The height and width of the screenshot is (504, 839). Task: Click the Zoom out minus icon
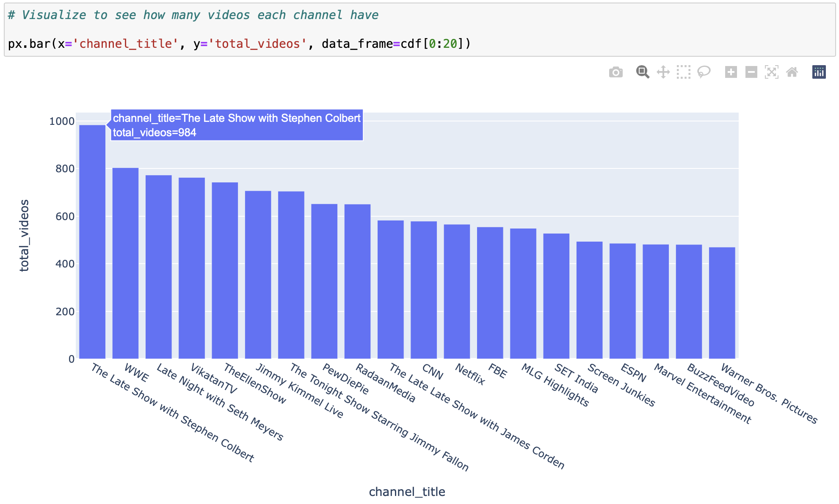tap(751, 72)
